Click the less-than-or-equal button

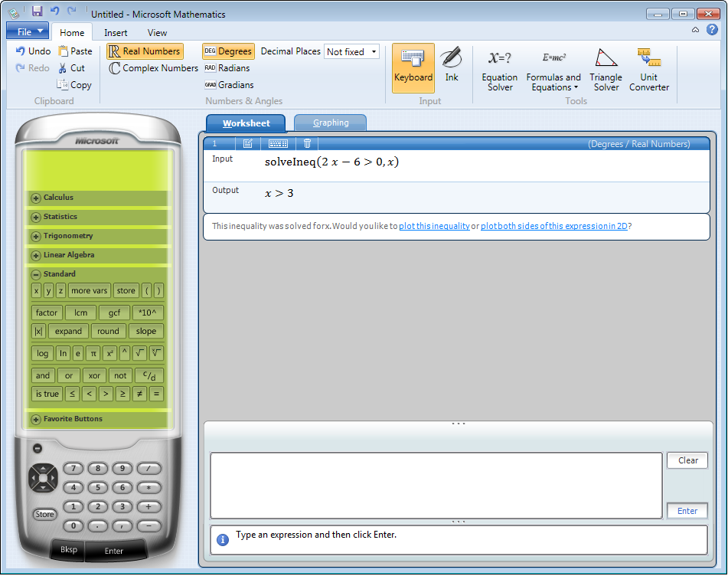tap(72, 394)
